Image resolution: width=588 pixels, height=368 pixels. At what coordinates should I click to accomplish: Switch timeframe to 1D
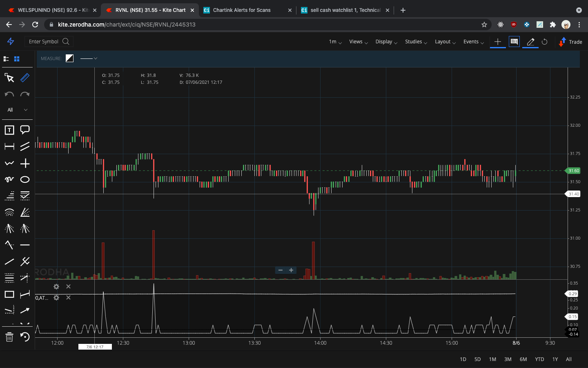coord(463,359)
